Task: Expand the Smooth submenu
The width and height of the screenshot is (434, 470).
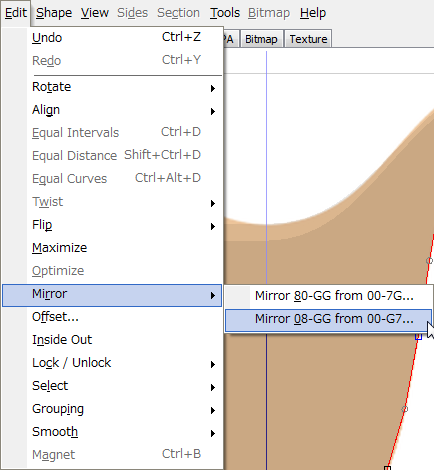Action: click(112, 432)
